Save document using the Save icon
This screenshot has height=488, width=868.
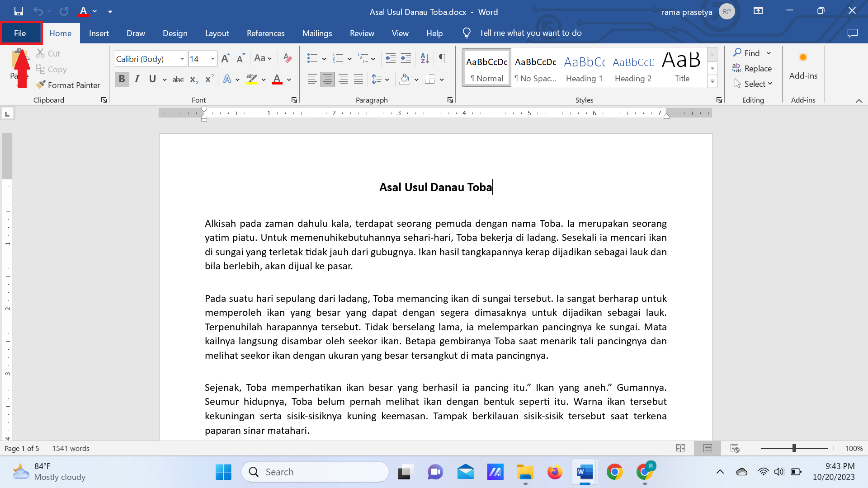point(19,11)
